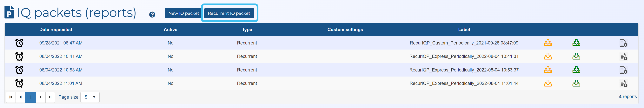This screenshot has height=108, width=644.
Task: Open document icon for 08/04/2022 10:41 packet
Action: pos(623,57)
